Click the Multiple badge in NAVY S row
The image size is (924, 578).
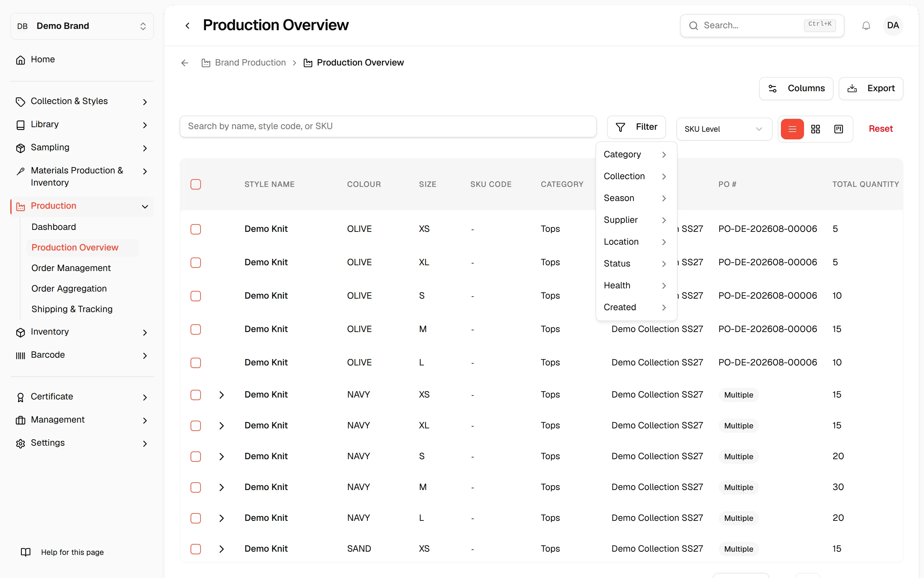(739, 456)
